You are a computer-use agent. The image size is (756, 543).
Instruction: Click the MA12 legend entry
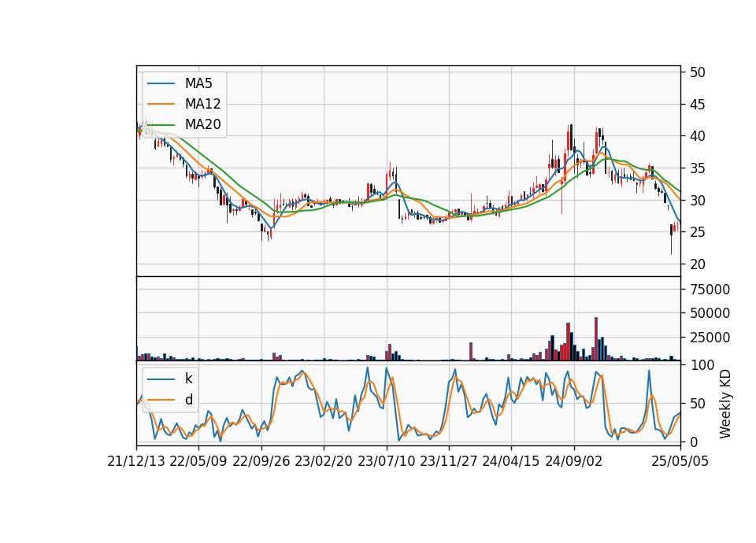tap(184, 104)
